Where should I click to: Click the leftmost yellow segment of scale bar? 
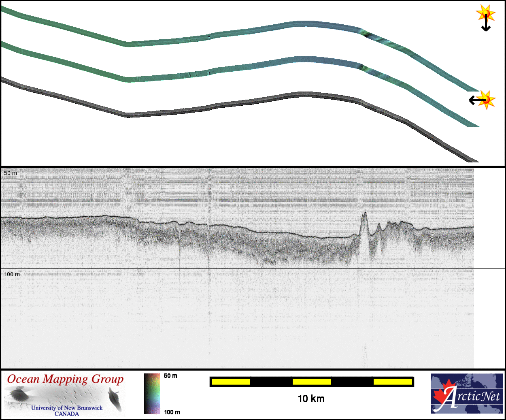230,382
